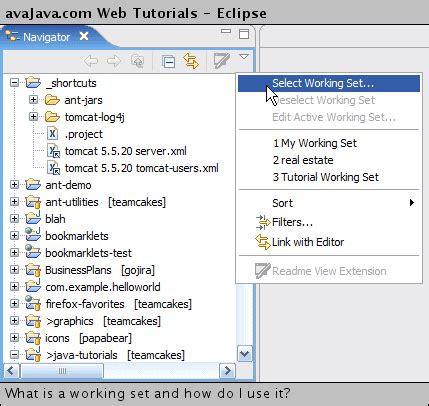Click Deselect Working Set menu entry

(329, 100)
